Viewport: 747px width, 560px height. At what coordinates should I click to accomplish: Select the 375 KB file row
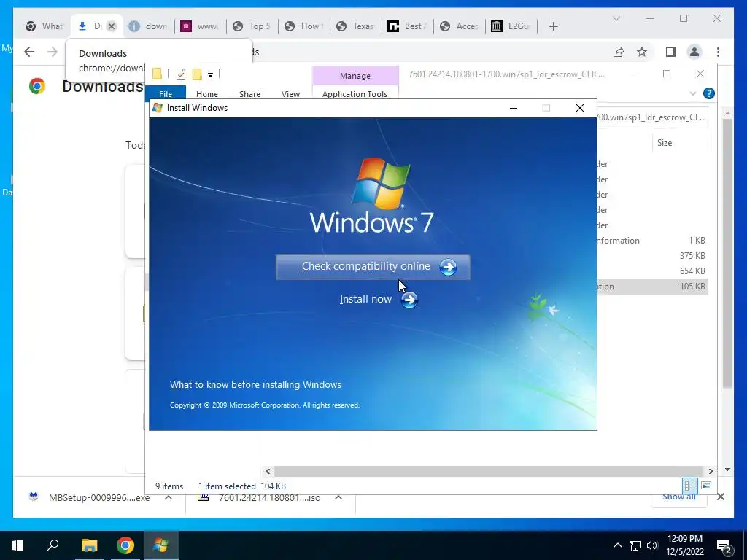[x=651, y=256]
